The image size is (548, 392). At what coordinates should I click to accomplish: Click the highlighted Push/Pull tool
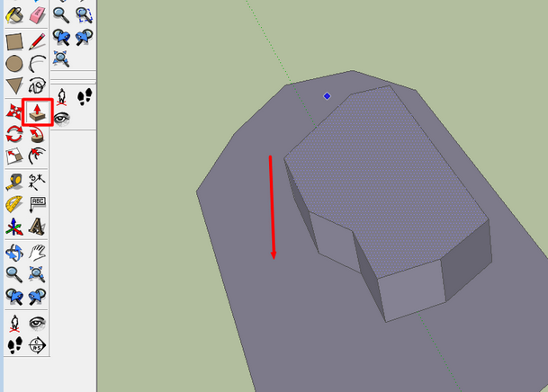click(38, 112)
